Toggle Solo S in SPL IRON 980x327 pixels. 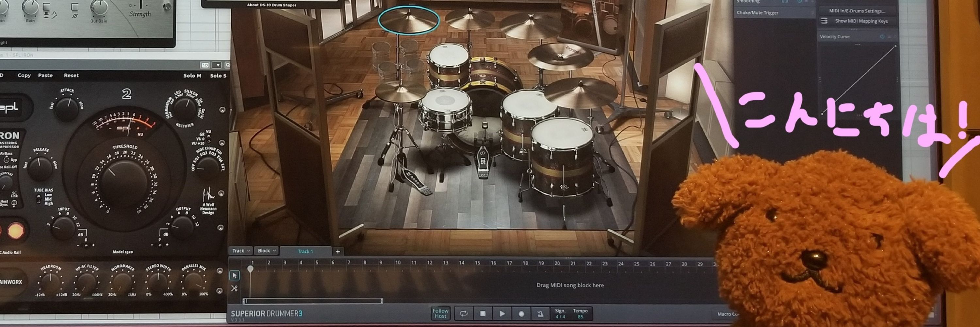[x=218, y=76]
